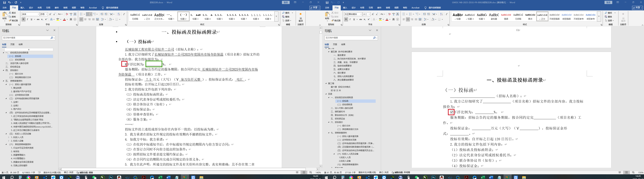Toggle subscript in 招标文件.doc window
Viewport: 644px width, 179px height.
pos(364,19)
